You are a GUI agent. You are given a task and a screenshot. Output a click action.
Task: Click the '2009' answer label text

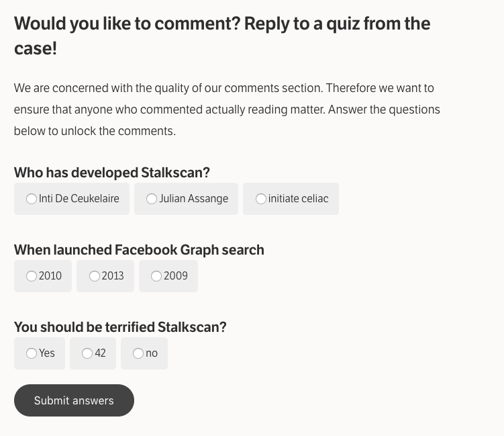tap(176, 276)
